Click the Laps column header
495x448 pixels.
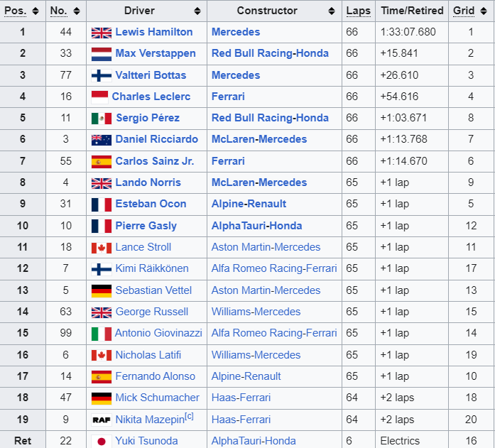coord(359,11)
